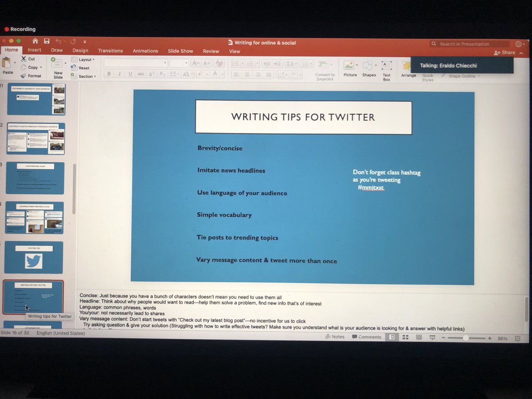Click Decrease Font Size icon
This screenshot has height=399, width=532.
[207, 63]
